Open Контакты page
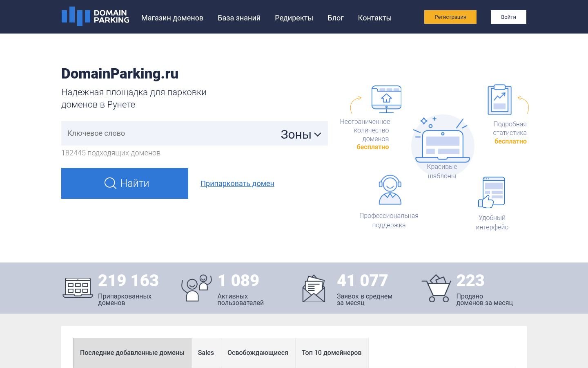Screen dimensions: 588x368 point(375,18)
